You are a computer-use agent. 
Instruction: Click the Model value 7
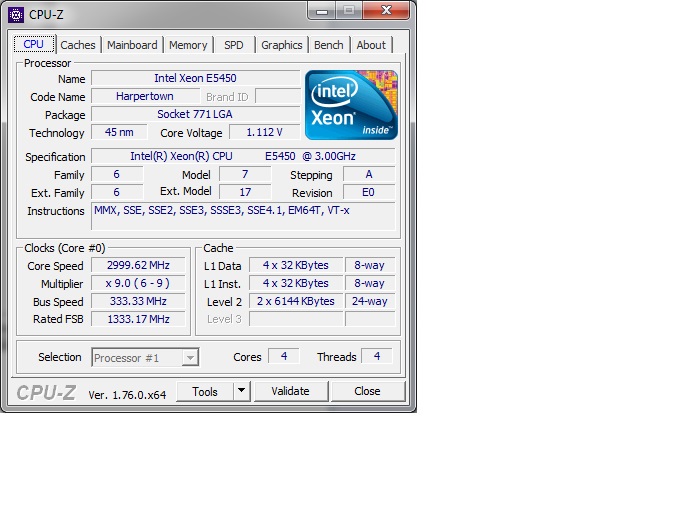245,175
